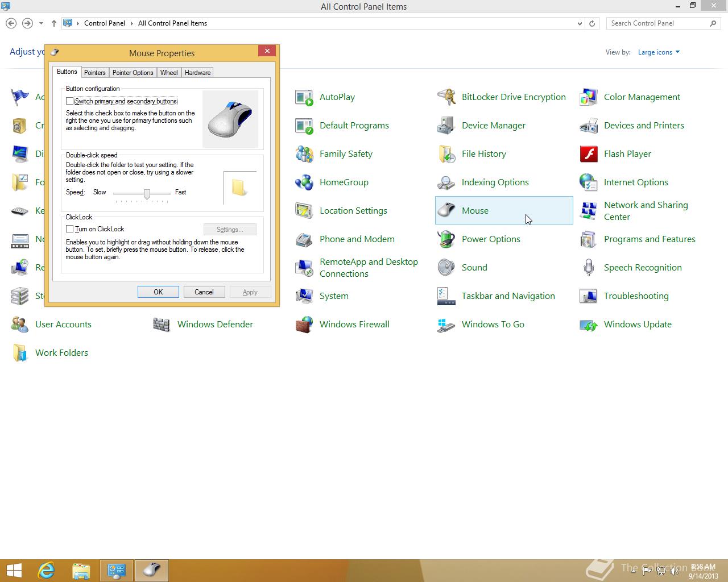Click the Power Options battery icon
The height and width of the screenshot is (582, 728).
pos(446,239)
